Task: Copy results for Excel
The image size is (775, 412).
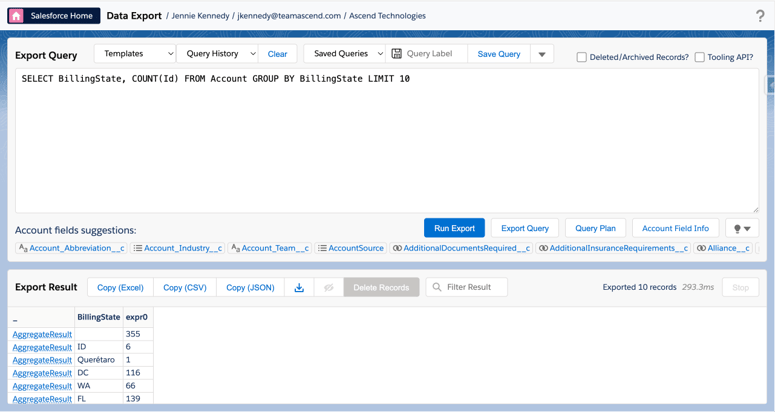Action: [120, 288]
